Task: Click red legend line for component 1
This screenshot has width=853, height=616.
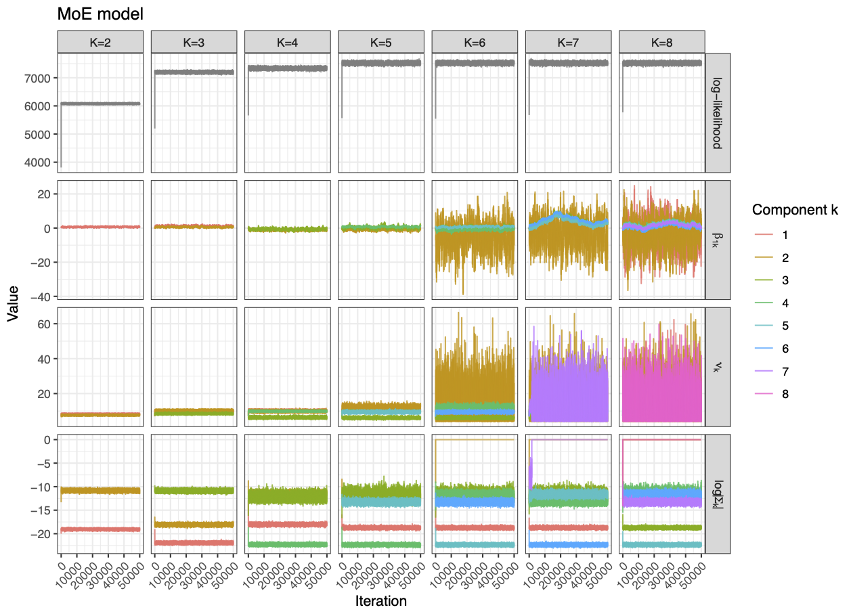Action: click(764, 235)
